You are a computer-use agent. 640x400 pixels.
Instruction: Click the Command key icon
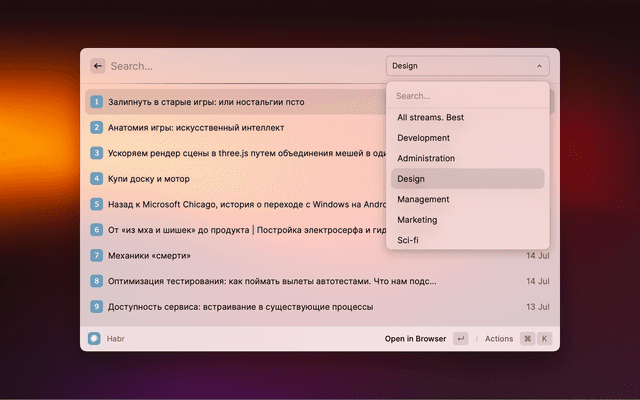pyautogui.click(x=527, y=339)
